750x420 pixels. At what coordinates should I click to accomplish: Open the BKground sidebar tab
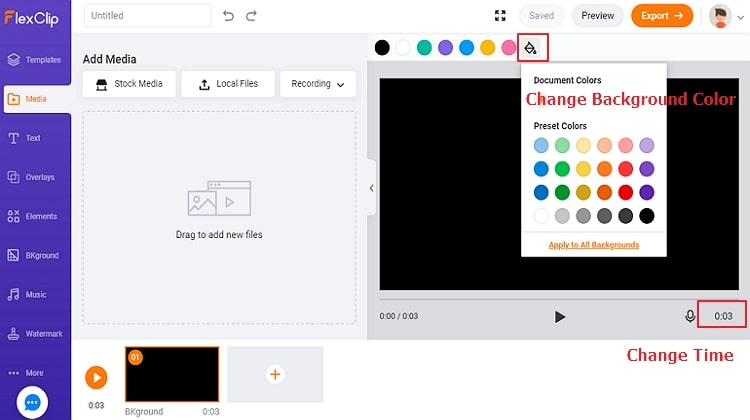click(x=33, y=255)
